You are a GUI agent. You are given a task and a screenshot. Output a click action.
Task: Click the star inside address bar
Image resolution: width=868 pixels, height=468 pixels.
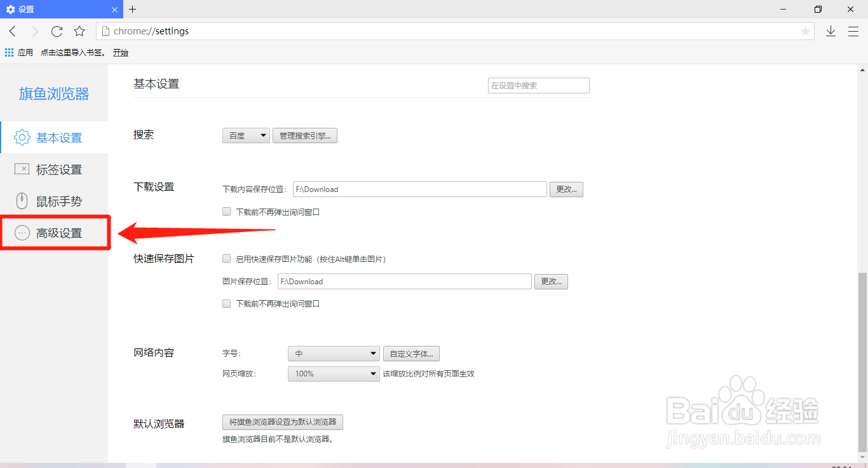click(x=805, y=31)
